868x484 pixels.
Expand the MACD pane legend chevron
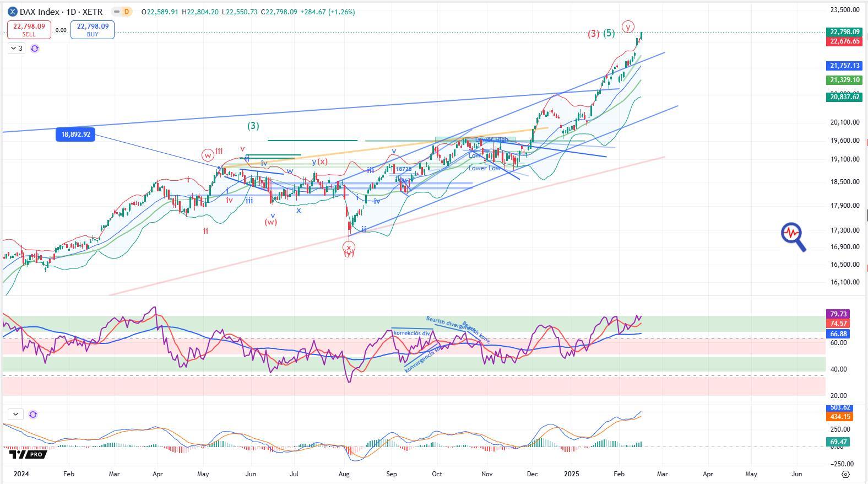(15, 414)
